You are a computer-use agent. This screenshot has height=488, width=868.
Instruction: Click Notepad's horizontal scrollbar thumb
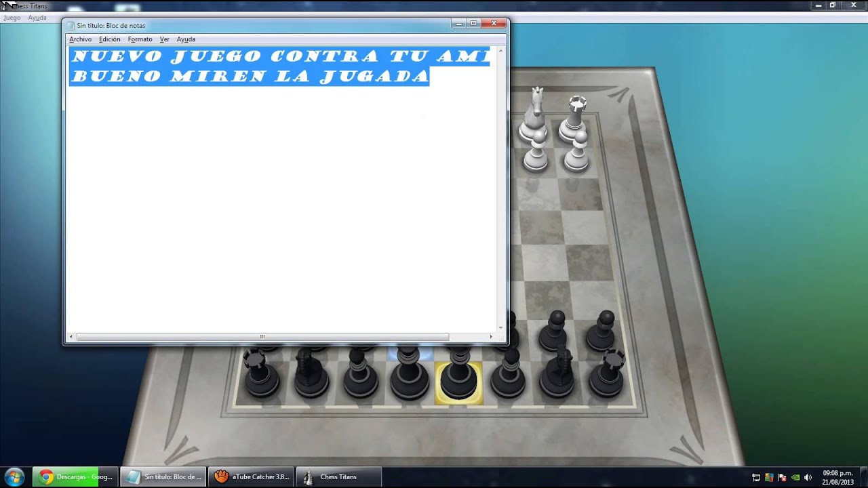[262, 336]
